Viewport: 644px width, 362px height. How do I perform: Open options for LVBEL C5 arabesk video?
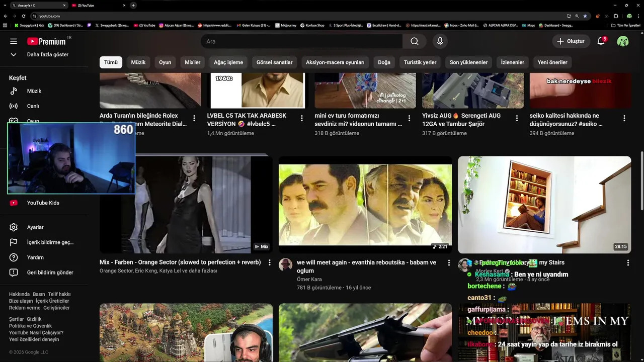pos(302,118)
